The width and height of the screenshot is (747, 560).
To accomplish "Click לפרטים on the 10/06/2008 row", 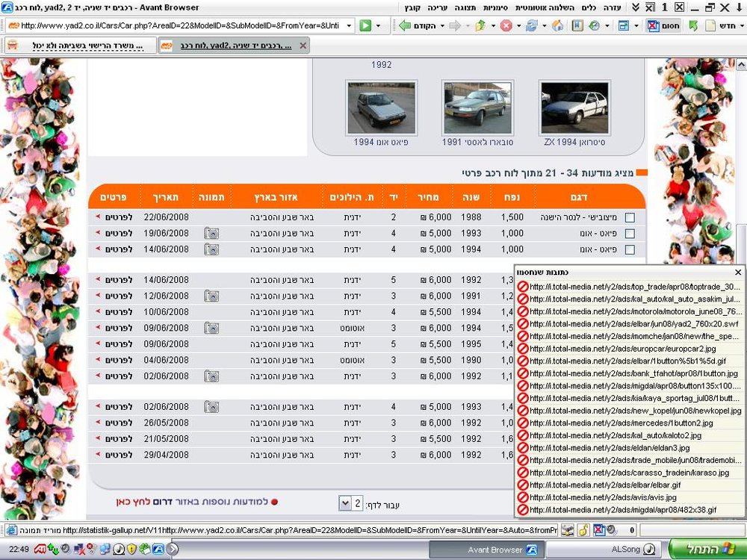I will pyautogui.click(x=119, y=312).
